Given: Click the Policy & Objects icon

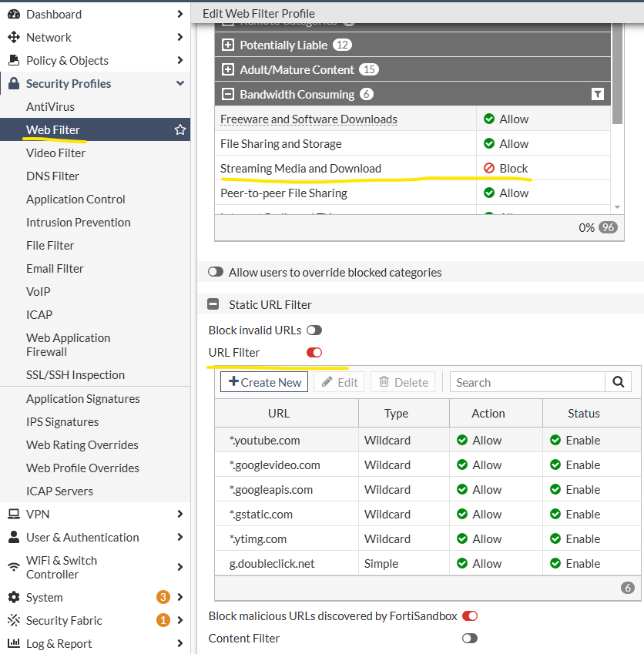Looking at the screenshot, I should click(x=14, y=60).
